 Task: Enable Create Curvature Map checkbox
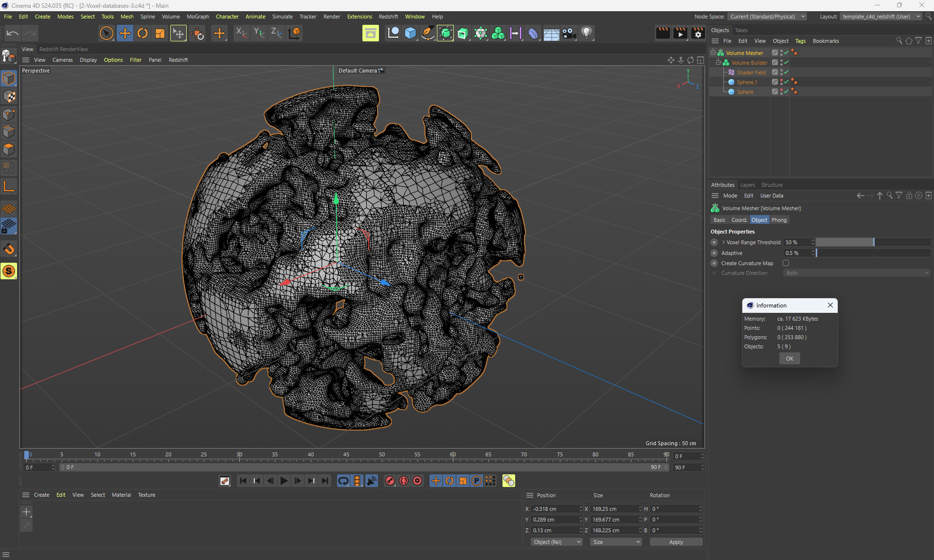pyautogui.click(x=786, y=263)
